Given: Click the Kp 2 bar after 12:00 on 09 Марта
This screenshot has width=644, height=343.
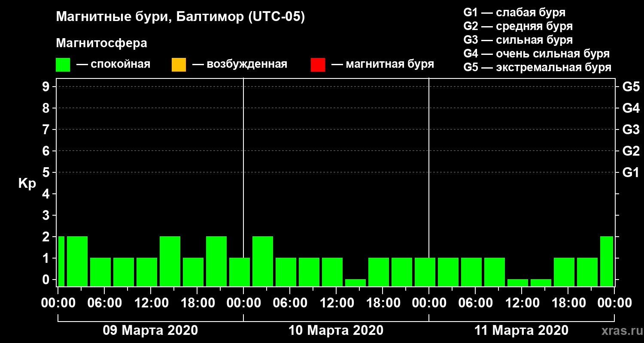Looking at the screenshot, I should click(x=170, y=261).
